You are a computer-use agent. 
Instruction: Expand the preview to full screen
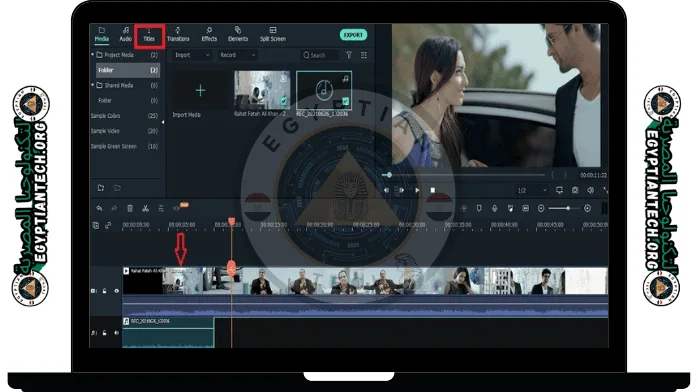605,190
